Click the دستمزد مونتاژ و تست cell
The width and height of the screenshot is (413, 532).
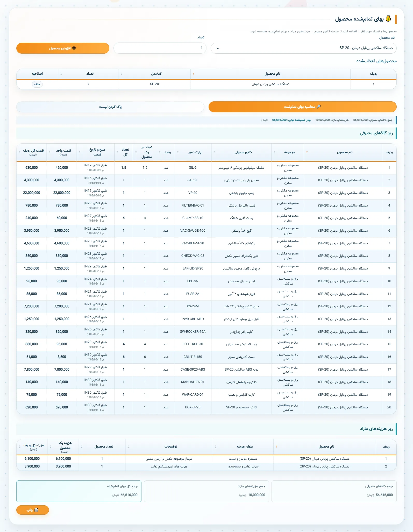[x=243, y=459]
